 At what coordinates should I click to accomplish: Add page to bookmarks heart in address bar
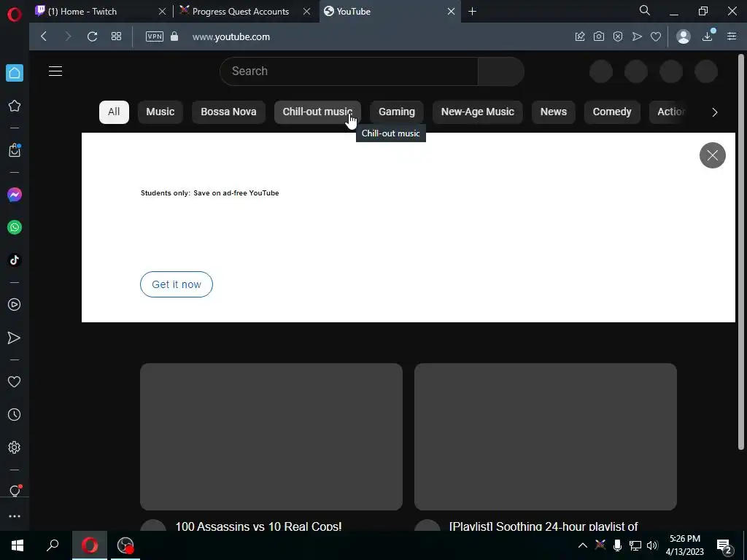pos(656,36)
